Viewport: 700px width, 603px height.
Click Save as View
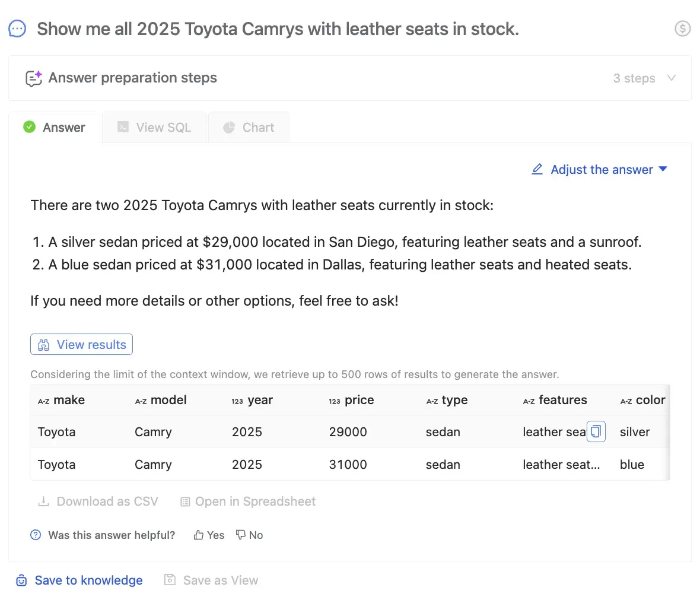click(x=211, y=580)
